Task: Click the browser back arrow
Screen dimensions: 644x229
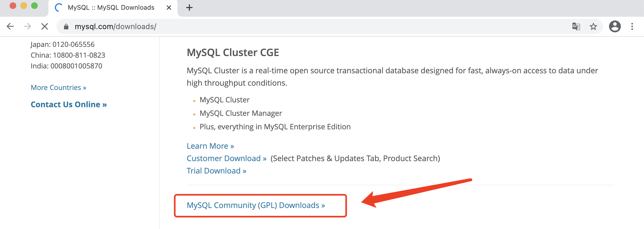Action: tap(10, 26)
